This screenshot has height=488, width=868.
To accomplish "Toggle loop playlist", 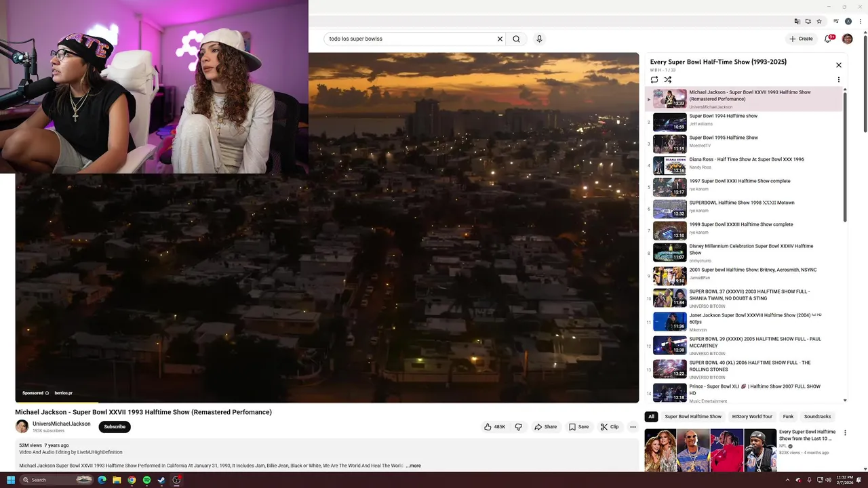I will point(654,79).
